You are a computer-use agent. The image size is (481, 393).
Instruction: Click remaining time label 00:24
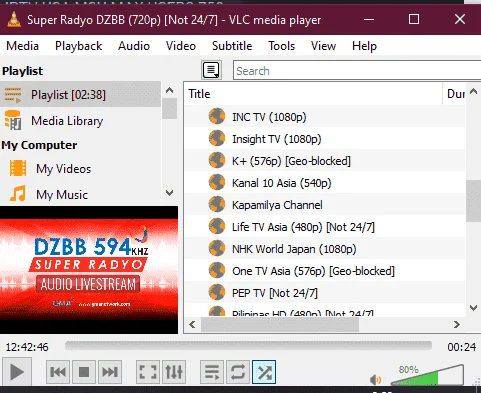tap(461, 347)
